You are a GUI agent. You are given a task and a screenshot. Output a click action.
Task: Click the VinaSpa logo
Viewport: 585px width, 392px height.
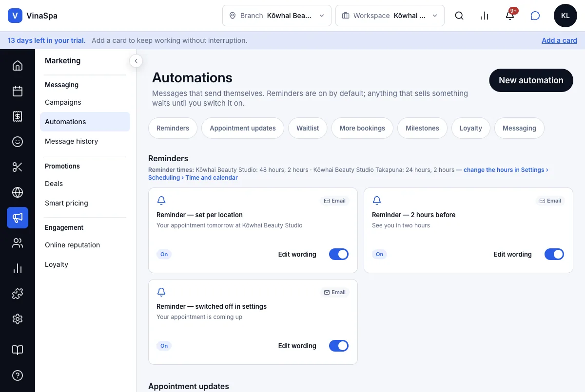[33, 16]
